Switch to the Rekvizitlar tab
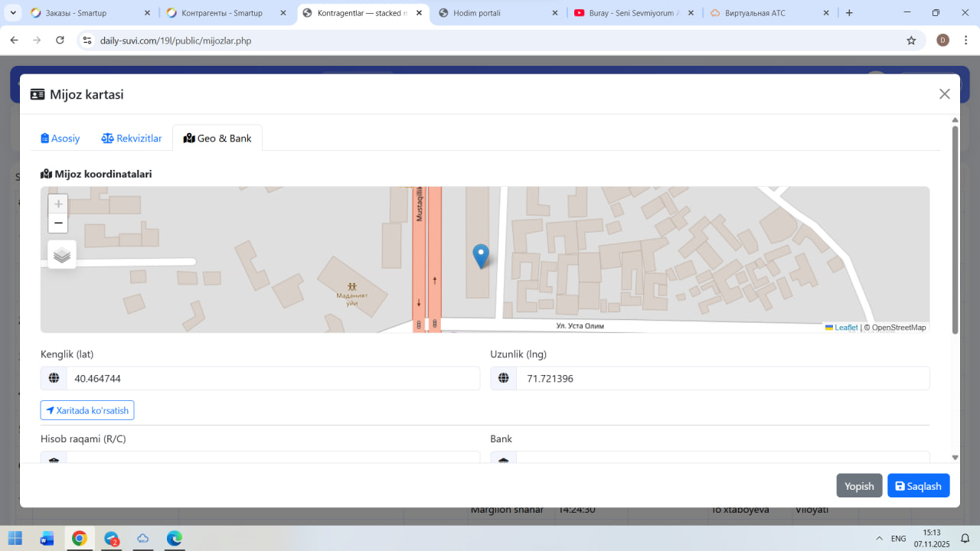This screenshot has width=980, height=551. [x=132, y=139]
